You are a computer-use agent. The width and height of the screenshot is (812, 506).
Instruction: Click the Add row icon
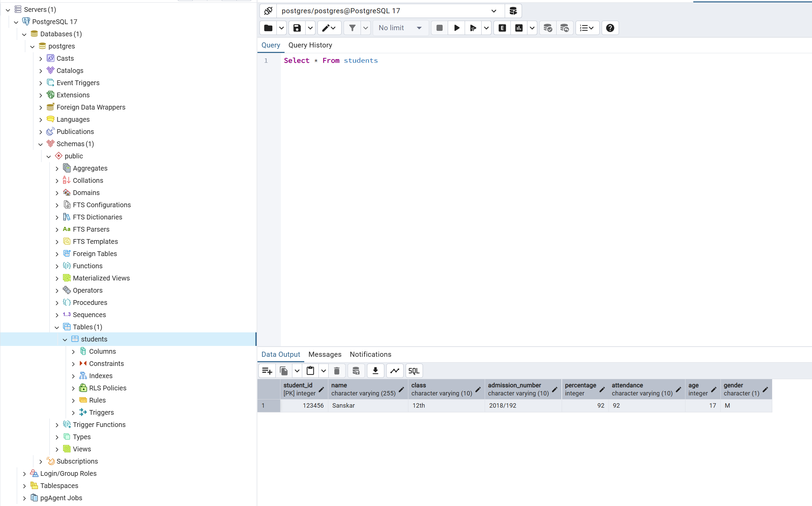(267, 371)
